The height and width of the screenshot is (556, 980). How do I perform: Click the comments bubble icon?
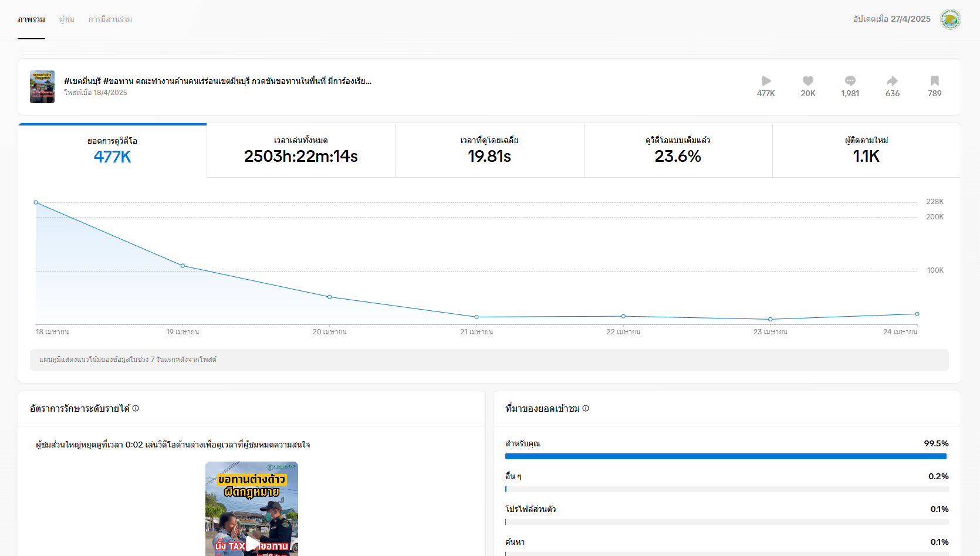pyautogui.click(x=850, y=81)
